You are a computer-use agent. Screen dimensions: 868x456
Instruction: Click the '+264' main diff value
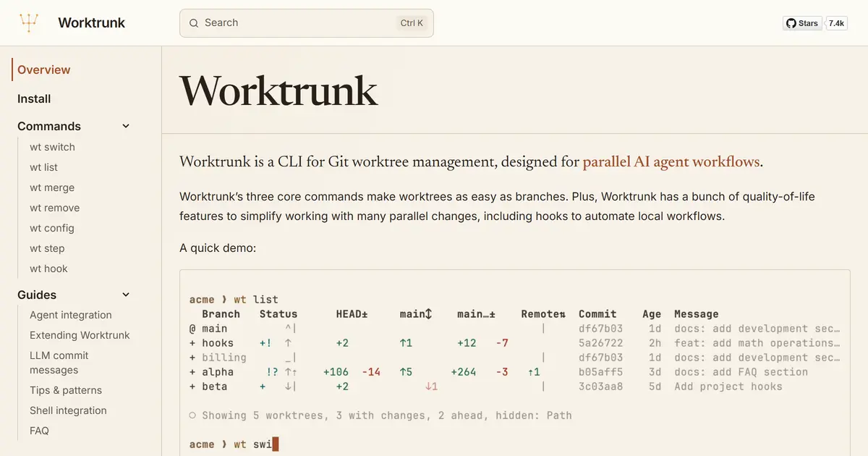pyautogui.click(x=464, y=372)
